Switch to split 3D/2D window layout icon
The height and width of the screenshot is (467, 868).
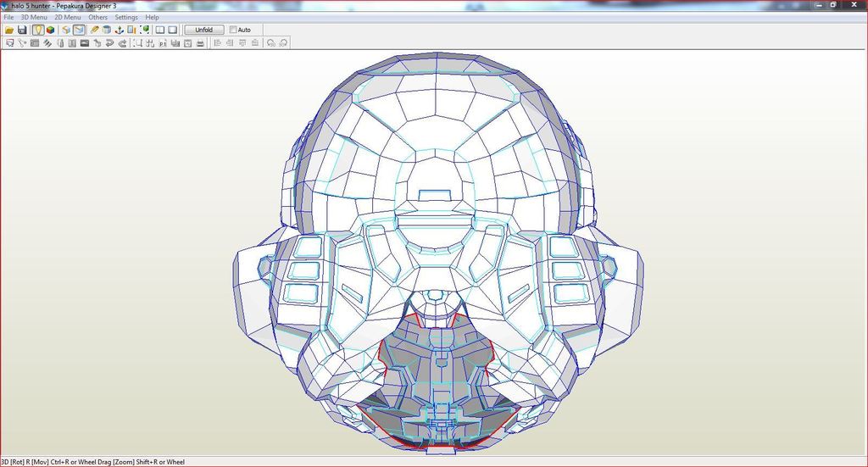pyautogui.click(x=160, y=30)
